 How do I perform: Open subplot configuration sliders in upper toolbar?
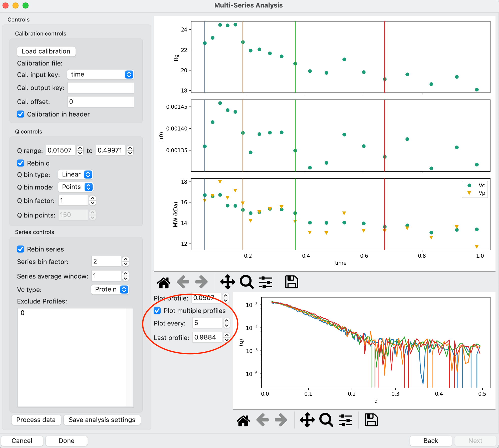266,282
